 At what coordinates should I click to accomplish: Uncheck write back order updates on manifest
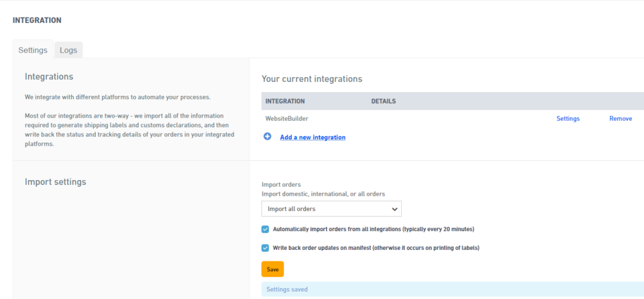pyautogui.click(x=266, y=248)
